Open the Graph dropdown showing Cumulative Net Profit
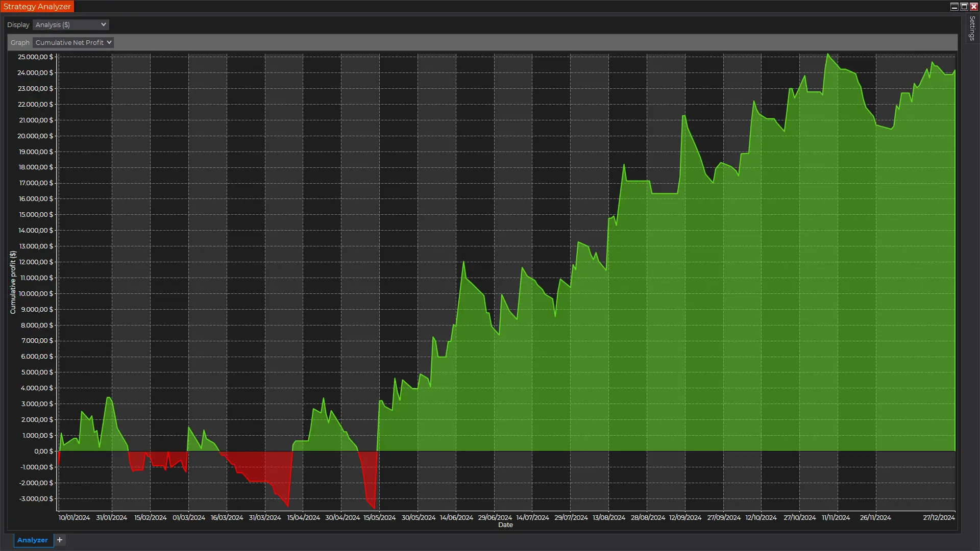The image size is (980, 551). 73,42
